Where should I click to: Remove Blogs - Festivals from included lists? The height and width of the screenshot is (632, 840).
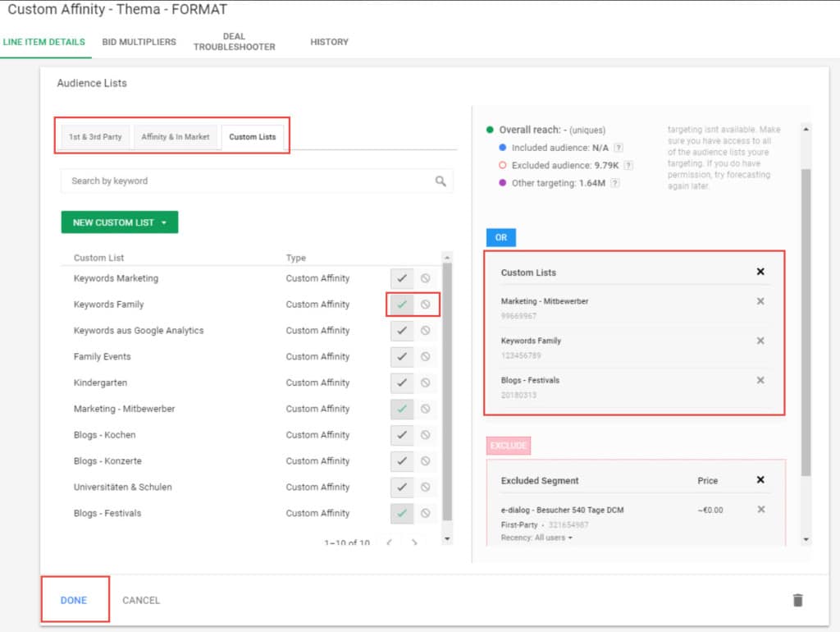760,380
